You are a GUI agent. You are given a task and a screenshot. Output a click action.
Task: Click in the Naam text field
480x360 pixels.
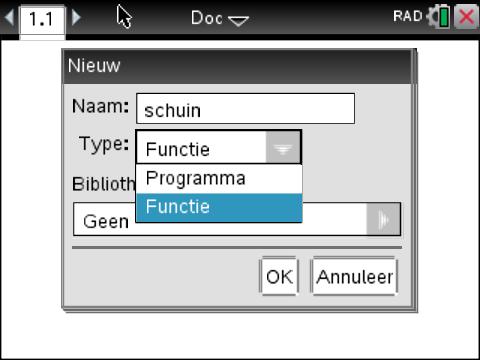(x=245, y=109)
